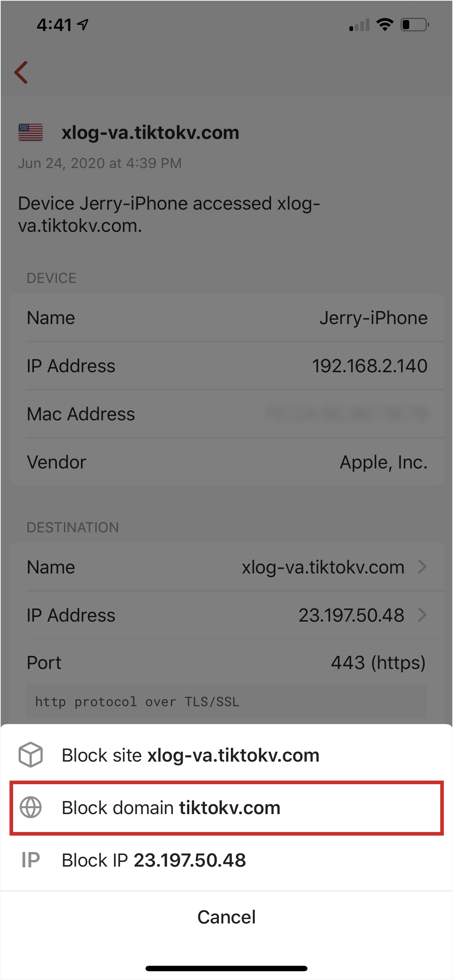Tap the Port 443 (https) row
453x980 pixels.
pyautogui.click(x=226, y=663)
